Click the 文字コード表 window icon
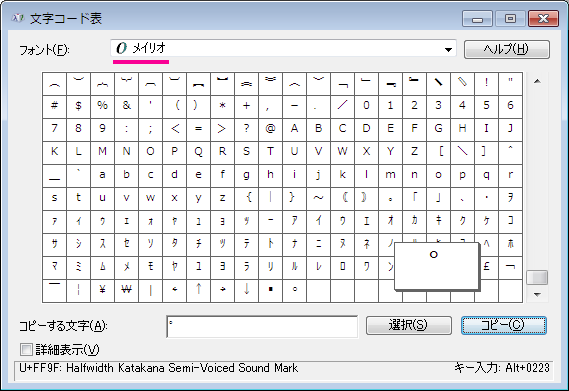Viewport: 569px width, 391px height. (x=17, y=18)
